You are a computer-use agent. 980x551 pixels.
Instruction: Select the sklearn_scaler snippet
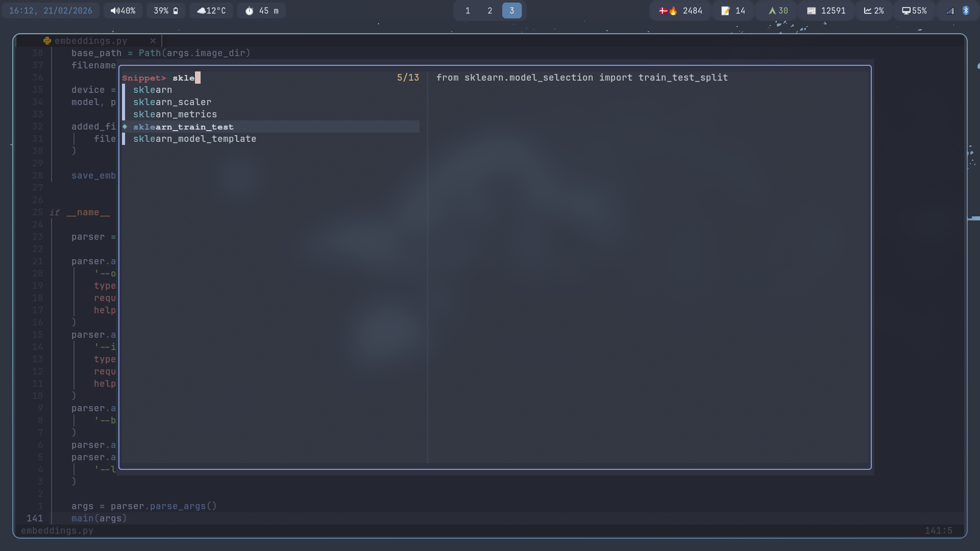click(x=172, y=102)
